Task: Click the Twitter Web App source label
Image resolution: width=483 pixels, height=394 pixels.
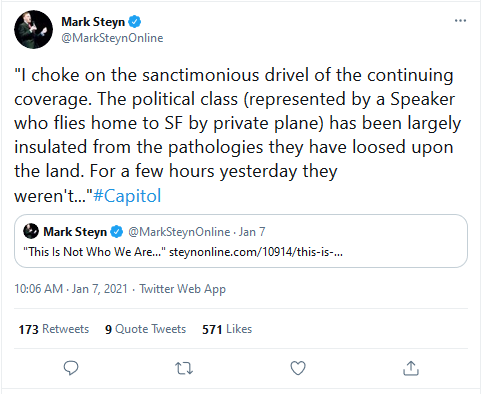Action: [183, 289]
